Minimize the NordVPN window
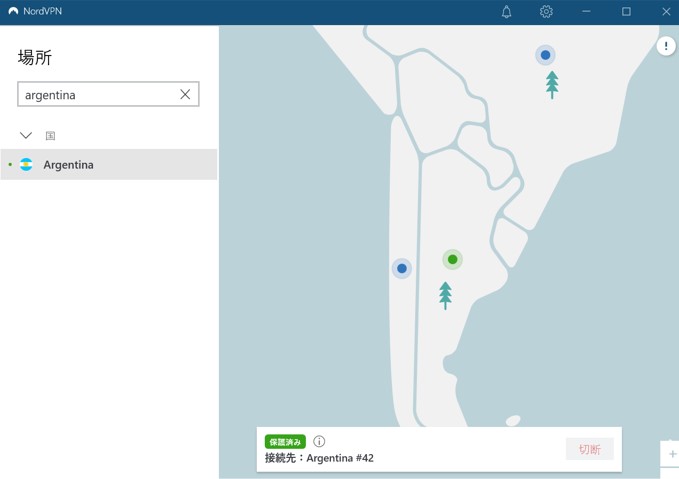 click(x=586, y=12)
